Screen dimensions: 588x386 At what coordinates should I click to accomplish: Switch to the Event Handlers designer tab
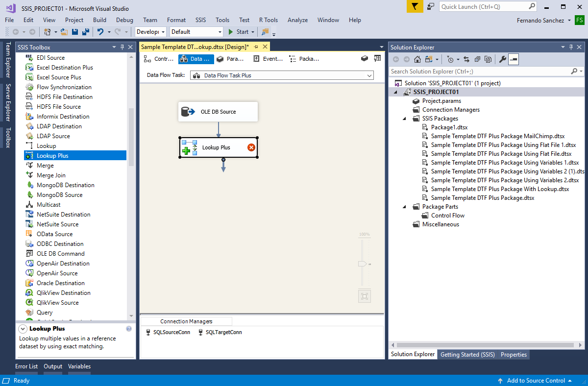[x=268, y=59]
